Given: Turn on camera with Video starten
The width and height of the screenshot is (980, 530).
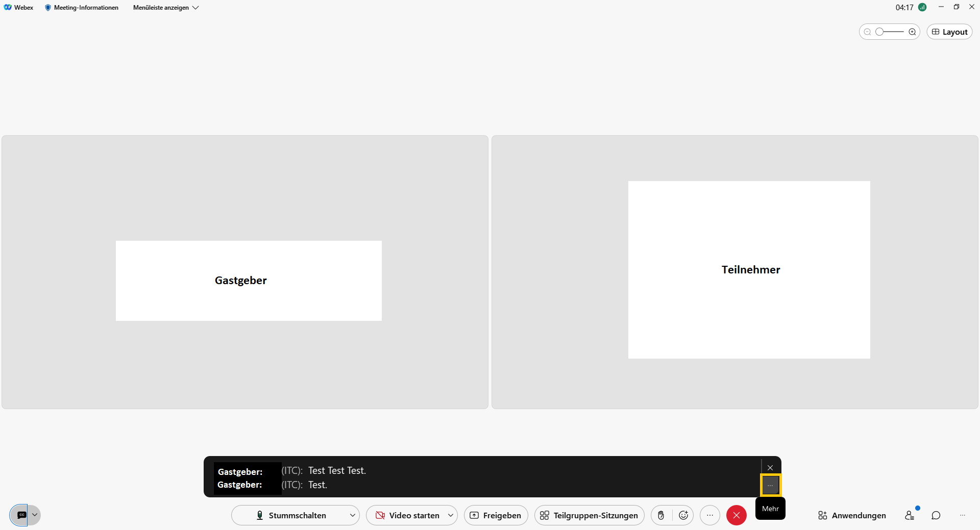Looking at the screenshot, I should 407,515.
